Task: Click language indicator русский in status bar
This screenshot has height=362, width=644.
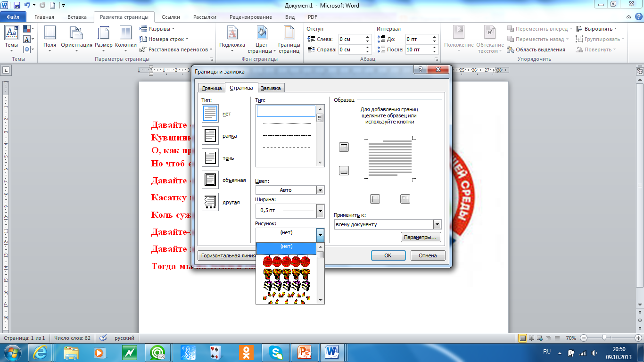Action: click(x=124, y=338)
